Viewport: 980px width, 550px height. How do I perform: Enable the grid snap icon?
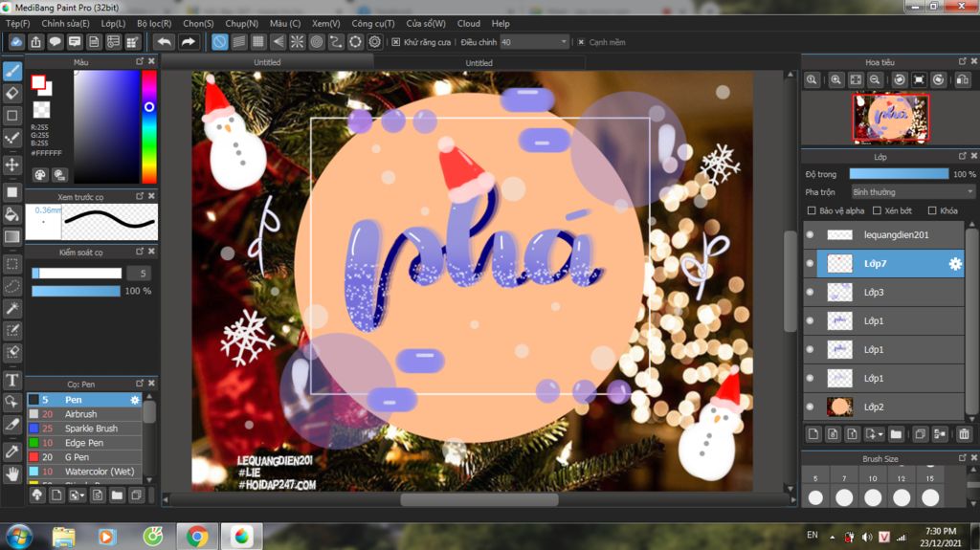click(258, 42)
